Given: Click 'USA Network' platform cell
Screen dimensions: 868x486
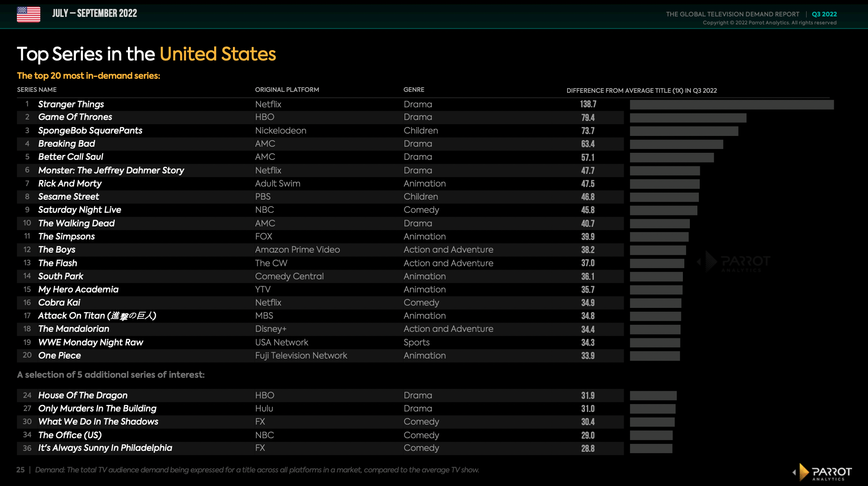Looking at the screenshot, I should (282, 343).
